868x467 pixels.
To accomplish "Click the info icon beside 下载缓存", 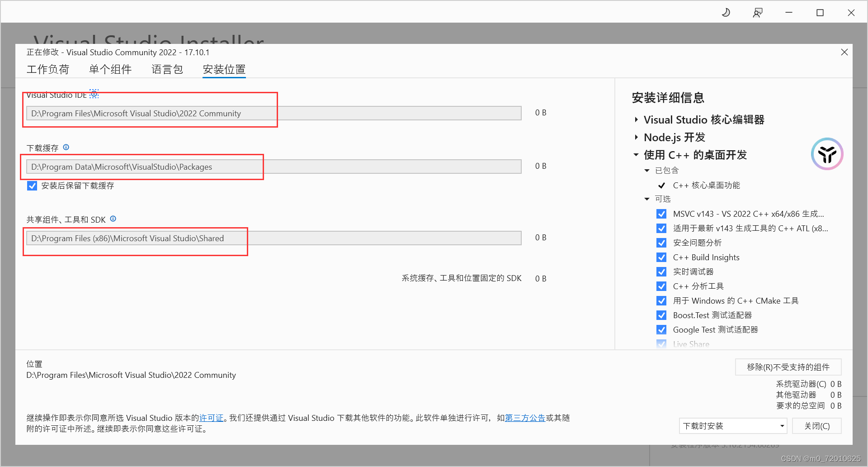I will [66, 148].
